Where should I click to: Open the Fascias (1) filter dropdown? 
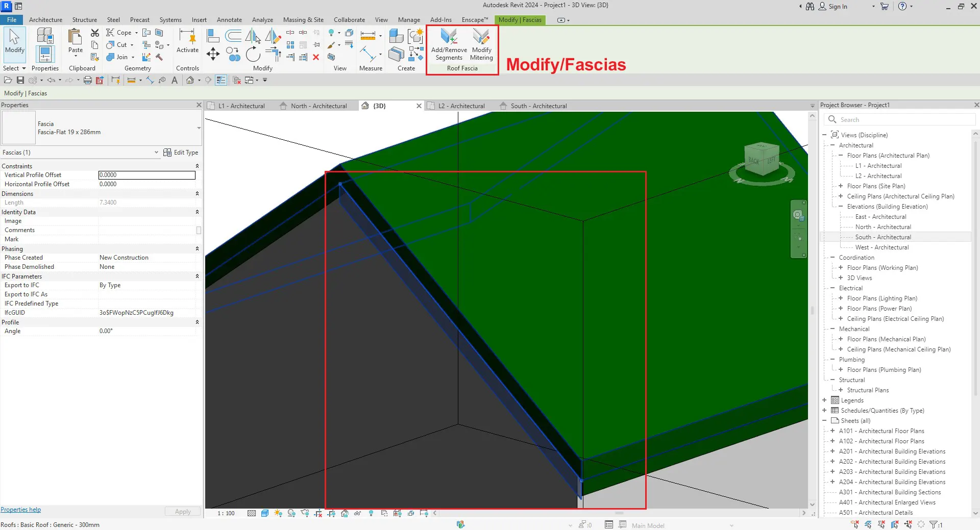point(156,153)
